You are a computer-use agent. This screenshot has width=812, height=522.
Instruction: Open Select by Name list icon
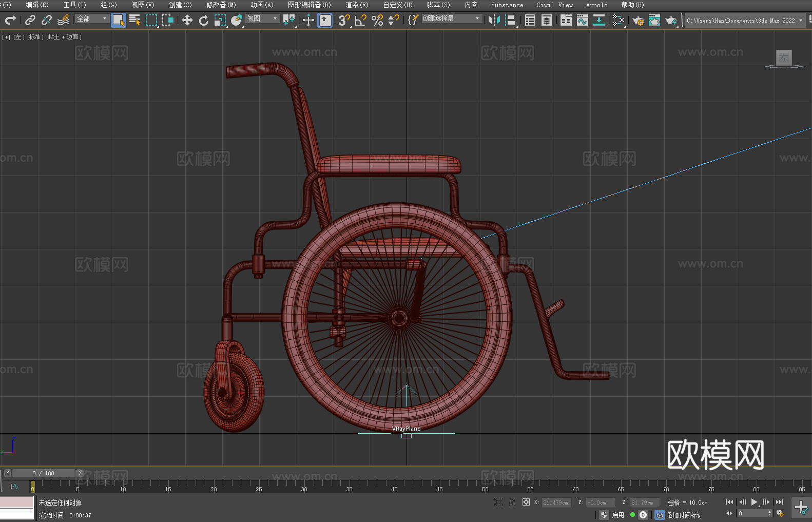point(135,20)
